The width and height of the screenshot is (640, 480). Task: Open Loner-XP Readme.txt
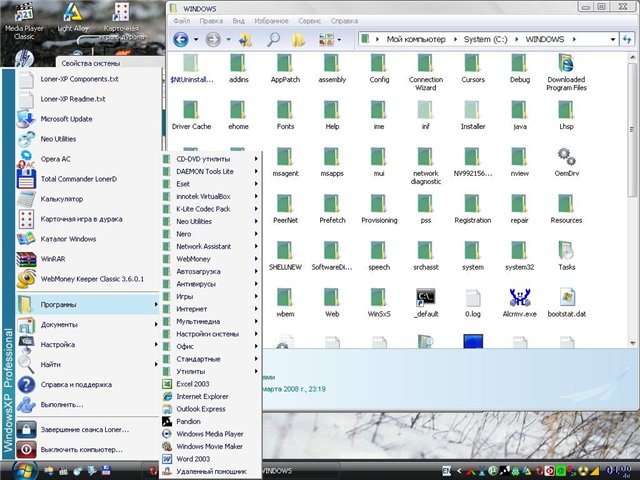click(x=87, y=99)
